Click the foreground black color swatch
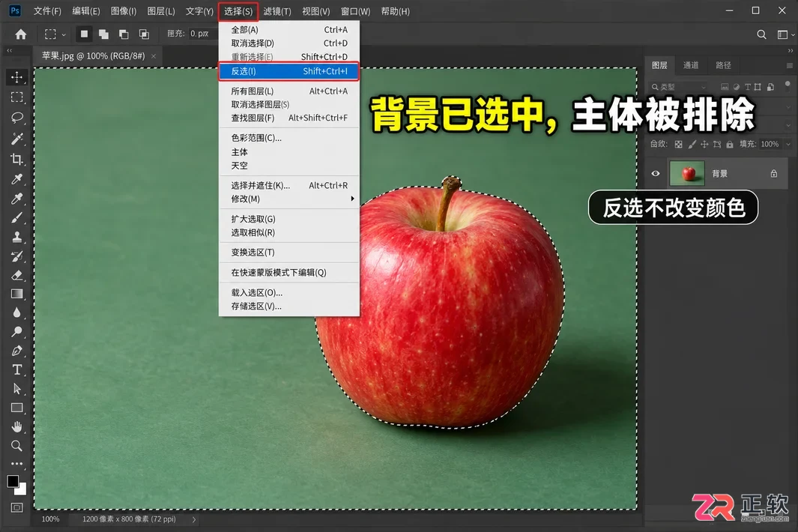Image resolution: width=798 pixels, height=532 pixels. [13, 481]
